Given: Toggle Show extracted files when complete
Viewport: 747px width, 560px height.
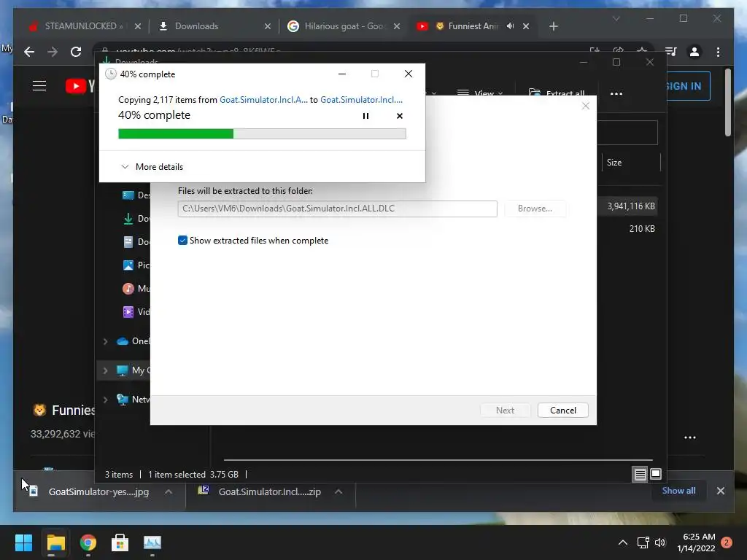Looking at the screenshot, I should click(x=182, y=241).
